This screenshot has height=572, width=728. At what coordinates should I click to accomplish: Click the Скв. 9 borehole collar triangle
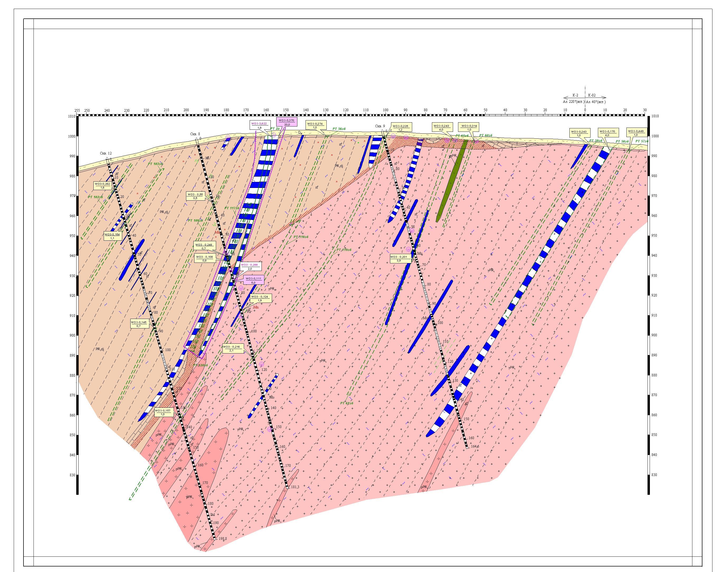(383, 131)
